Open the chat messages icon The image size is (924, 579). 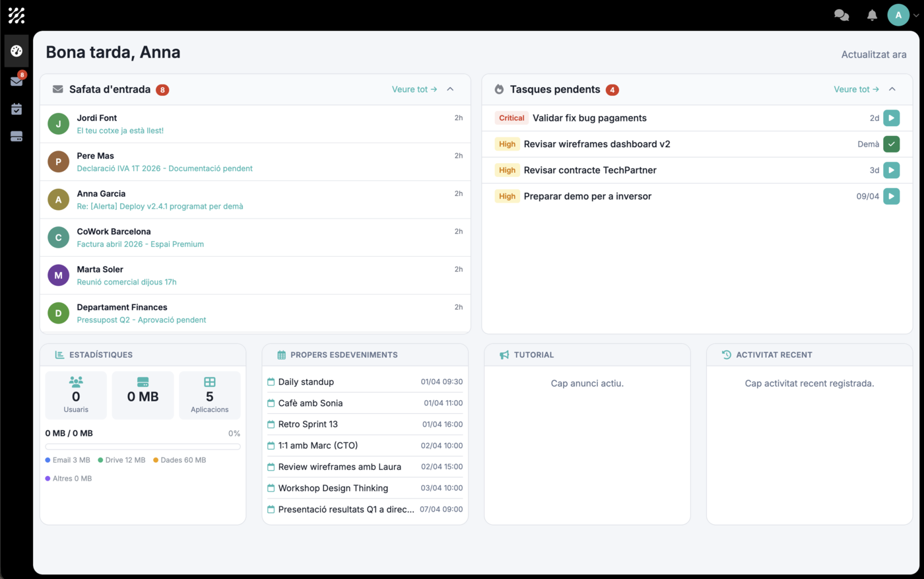pos(841,15)
